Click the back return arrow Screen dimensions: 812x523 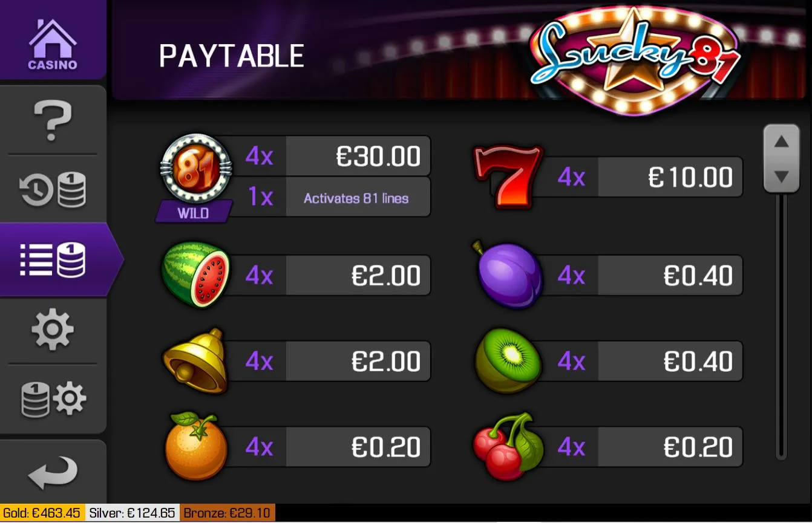click(x=53, y=473)
